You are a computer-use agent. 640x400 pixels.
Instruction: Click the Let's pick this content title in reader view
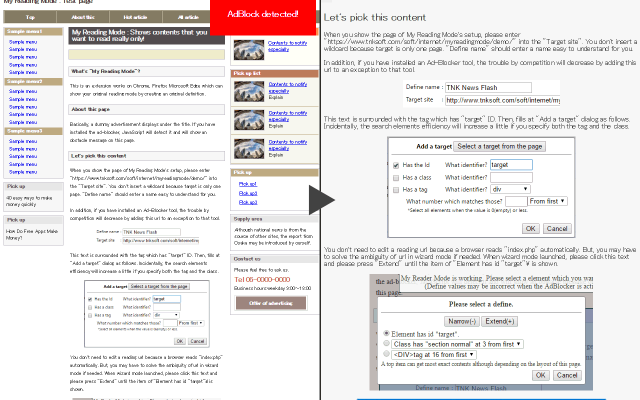click(375, 18)
